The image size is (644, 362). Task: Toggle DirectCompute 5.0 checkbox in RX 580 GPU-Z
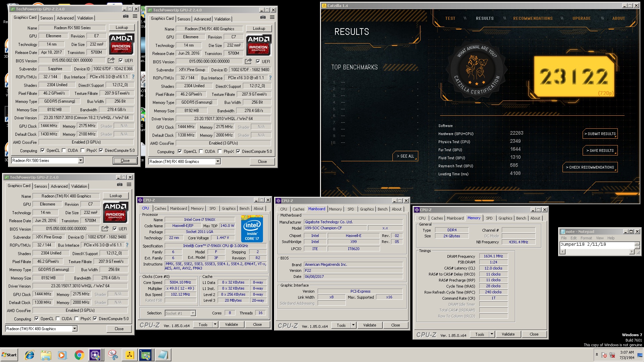[101, 150]
